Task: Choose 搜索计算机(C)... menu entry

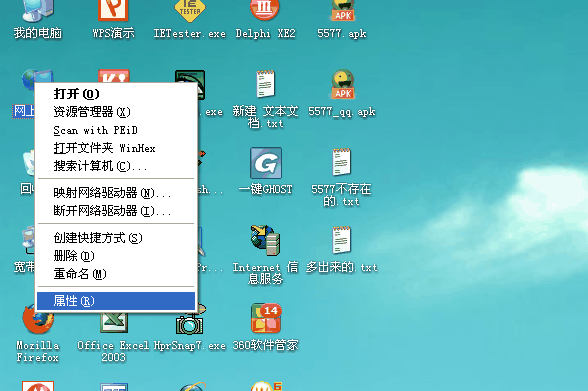Action: [116, 166]
